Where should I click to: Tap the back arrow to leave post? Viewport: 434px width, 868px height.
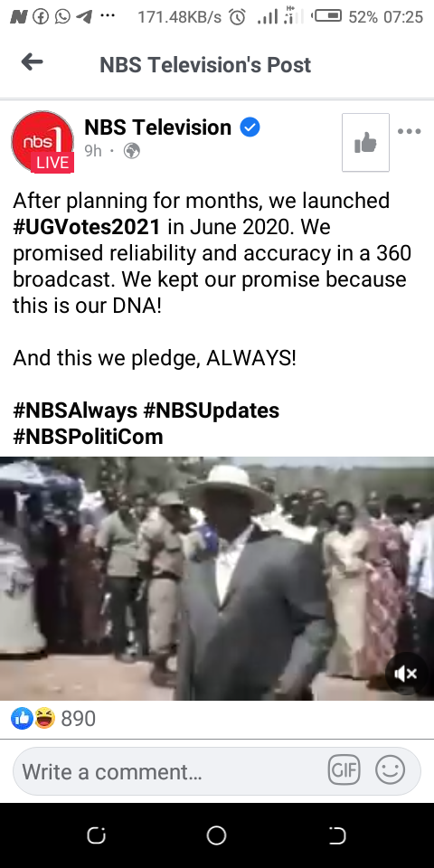point(33,62)
